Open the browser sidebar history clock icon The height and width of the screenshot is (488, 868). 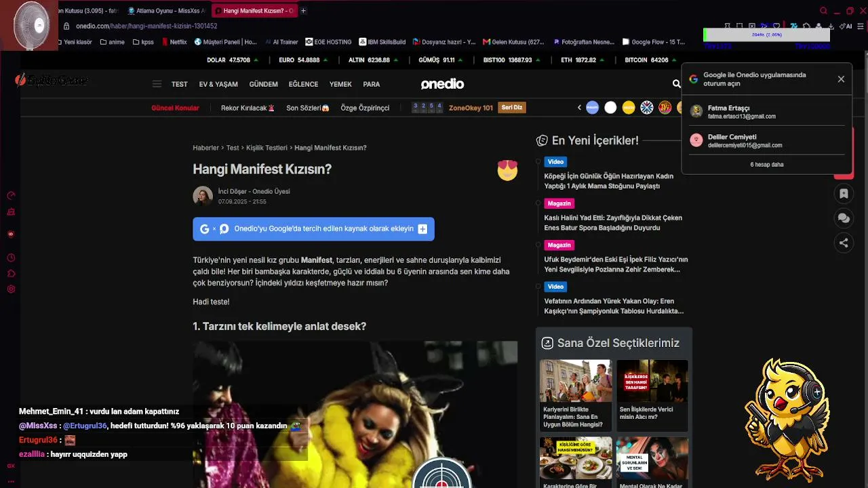pyautogui.click(x=11, y=258)
